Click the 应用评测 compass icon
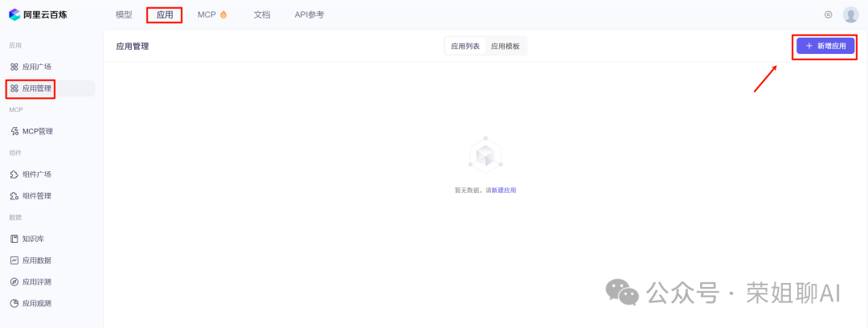The height and width of the screenshot is (328, 868). tap(14, 282)
